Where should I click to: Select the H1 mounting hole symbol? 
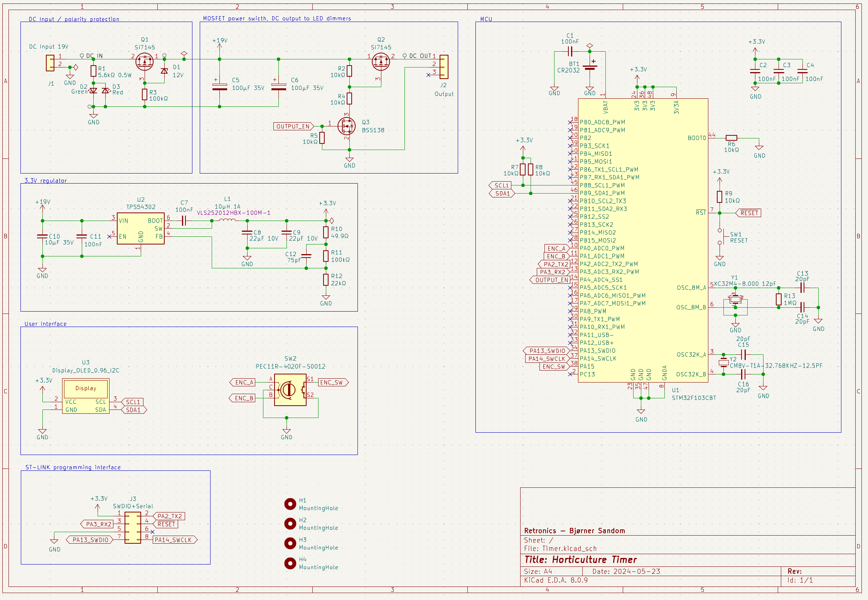(x=290, y=504)
